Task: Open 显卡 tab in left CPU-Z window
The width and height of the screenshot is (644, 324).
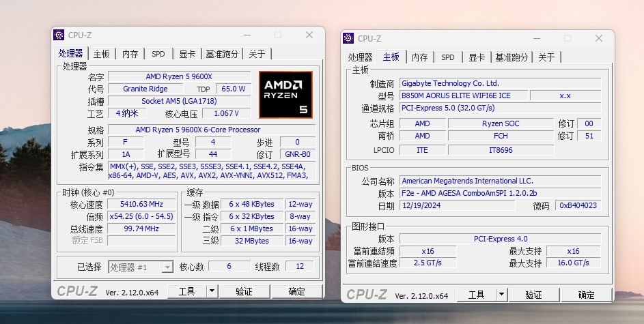Action: (x=187, y=54)
